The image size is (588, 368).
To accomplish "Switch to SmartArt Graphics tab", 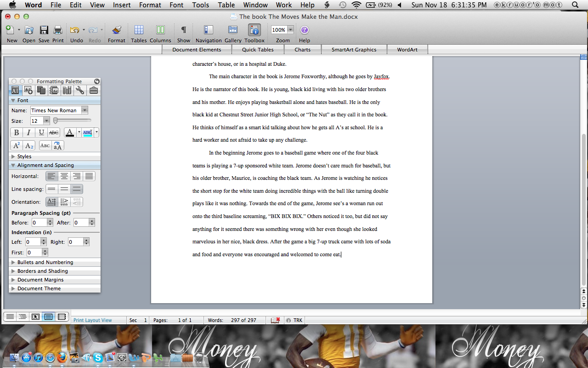I will click(x=354, y=50).
